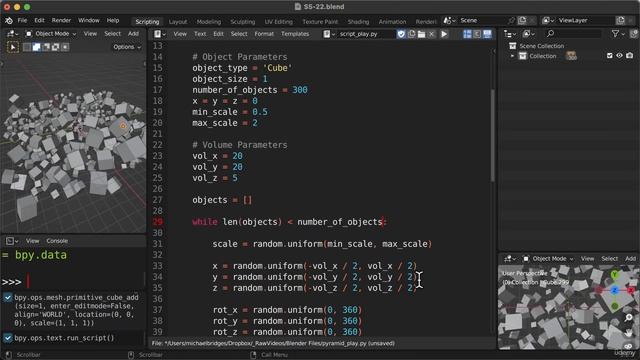
Task: Switch to the Animation workspace tab
Action: point(392,22)
